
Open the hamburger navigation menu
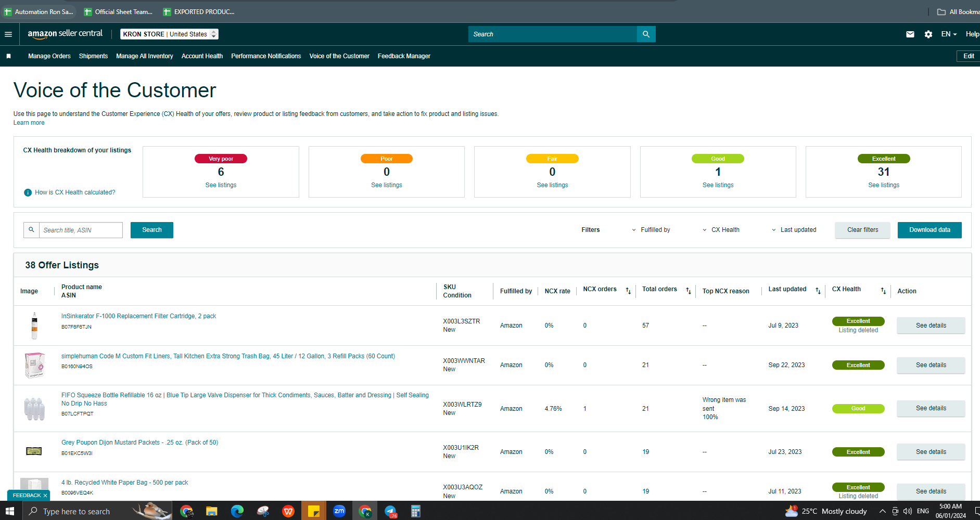coord(8,34)
